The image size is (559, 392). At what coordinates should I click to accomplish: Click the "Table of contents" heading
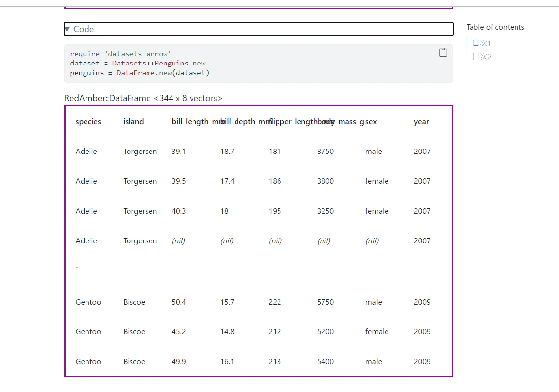click(x=495, y=27)
